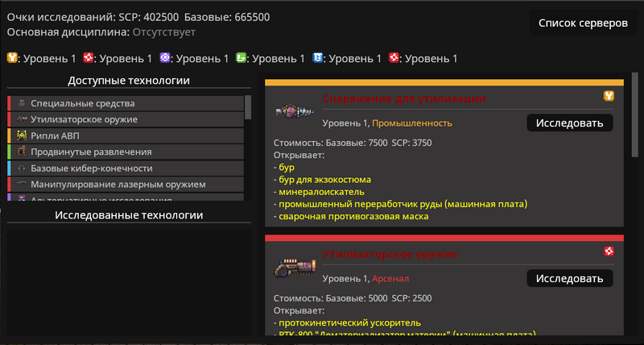This screenshot has height=345, width=644.
Task: Select Базовые кибер-конечности in the list
Action: click(126, 168)
